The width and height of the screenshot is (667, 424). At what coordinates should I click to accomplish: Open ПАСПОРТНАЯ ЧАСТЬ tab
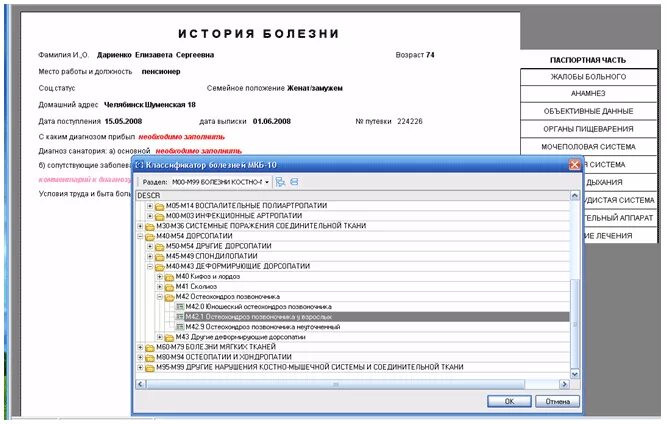pos(588,60)
